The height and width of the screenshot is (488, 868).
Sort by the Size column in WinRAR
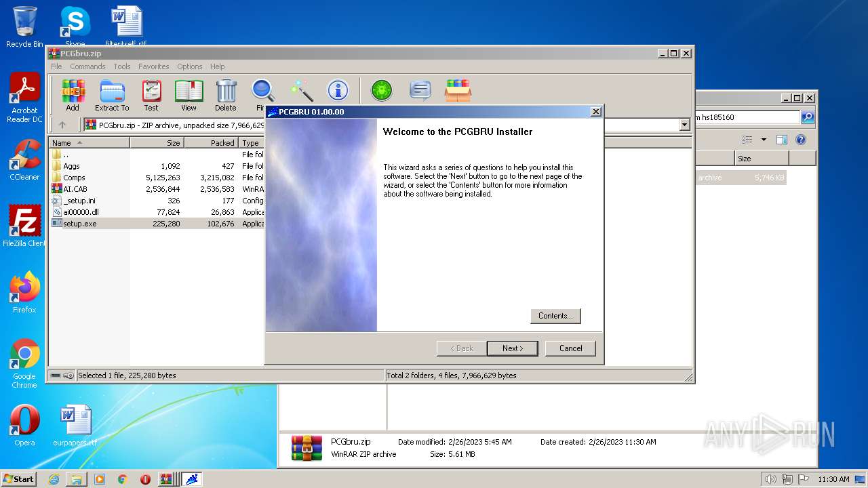[x=157, y=143]
